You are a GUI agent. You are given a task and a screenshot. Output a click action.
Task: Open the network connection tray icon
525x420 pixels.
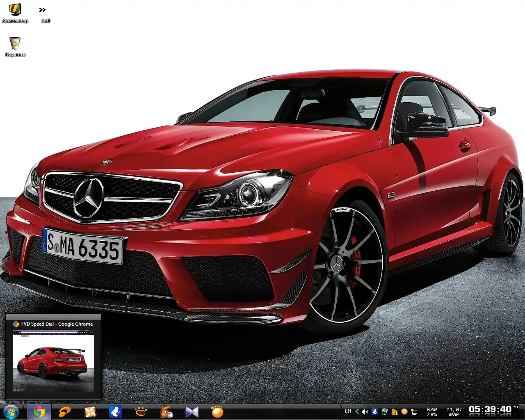(x=414, y=411)
